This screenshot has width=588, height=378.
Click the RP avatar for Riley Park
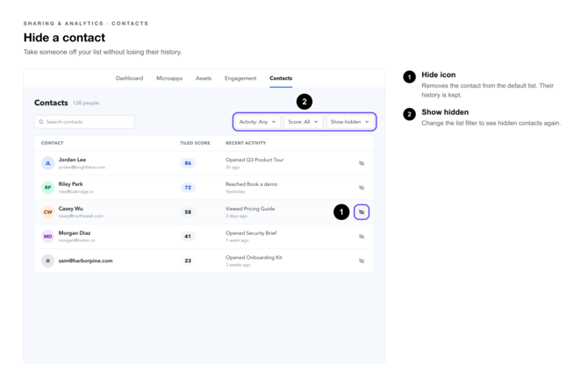47,188
